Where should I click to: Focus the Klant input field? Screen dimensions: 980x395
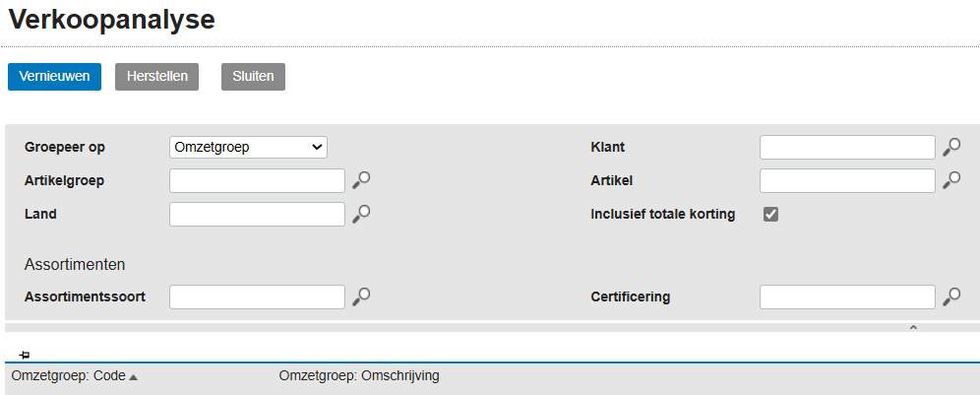click(x=847, y=147)
